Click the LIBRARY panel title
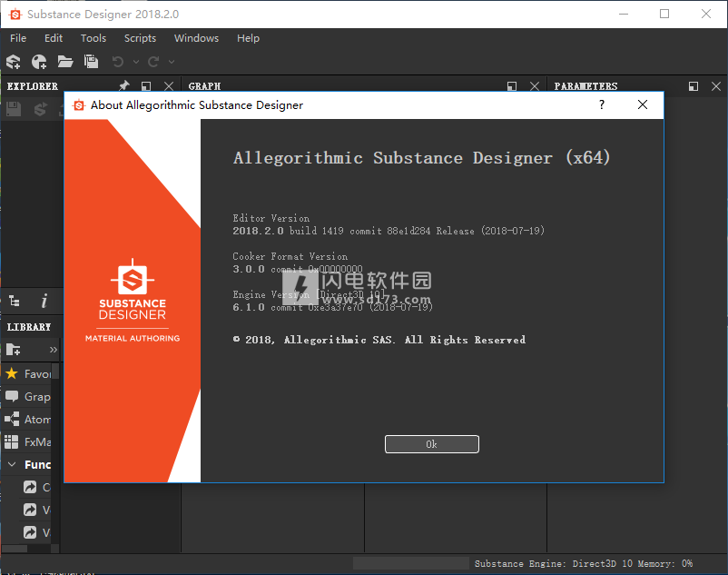Image resolution: width=728 pixels, height=575 pixels. pyautogui.click(x=29, y=327)
